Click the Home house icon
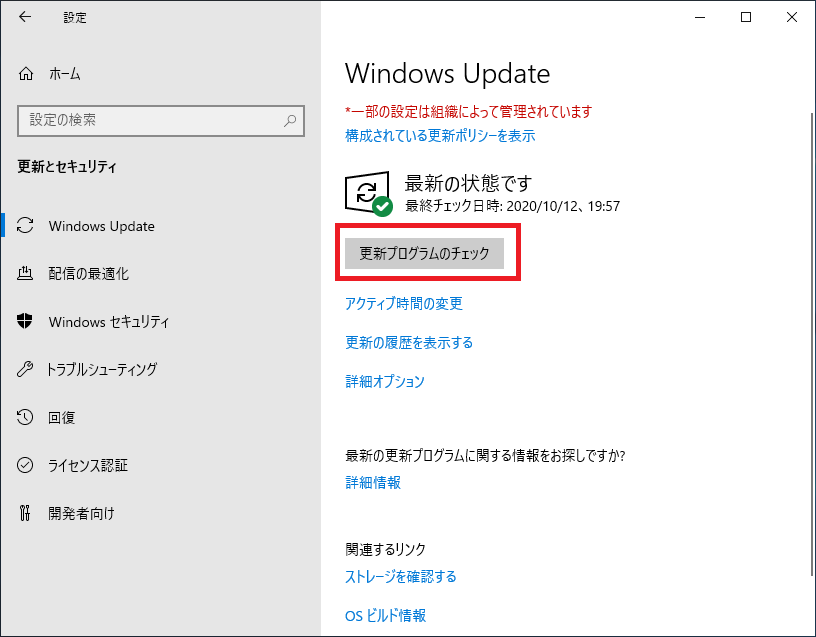The height and width of the screenshot is (637, 816). point(26,74)
